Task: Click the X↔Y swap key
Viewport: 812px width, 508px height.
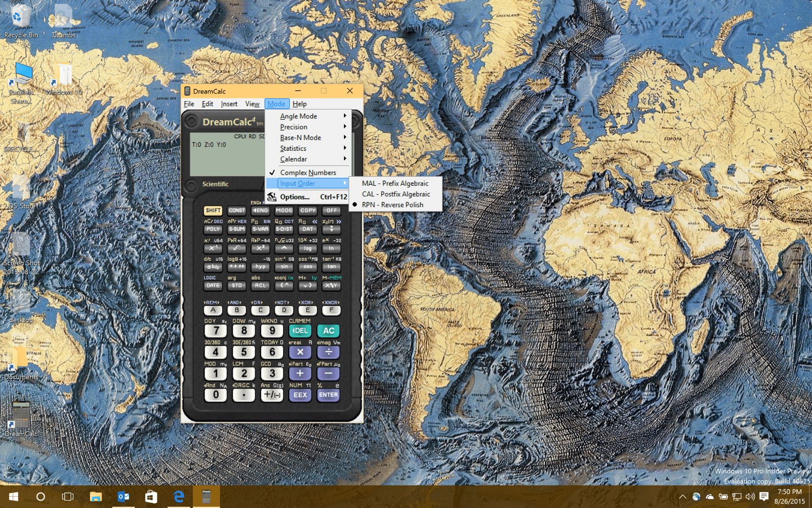Action: click(x=331, y=285)
